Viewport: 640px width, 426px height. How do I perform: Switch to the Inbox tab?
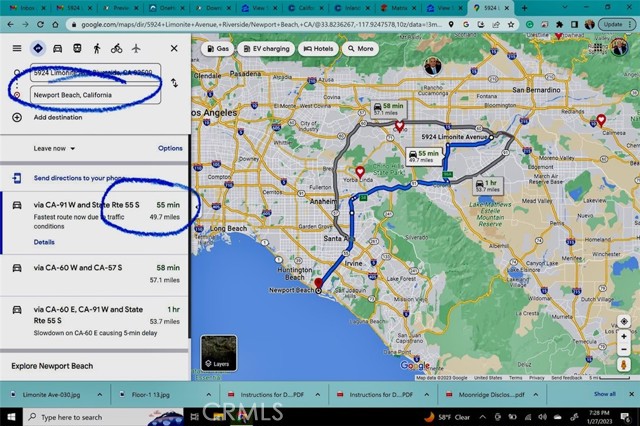(x=27, y=8)
